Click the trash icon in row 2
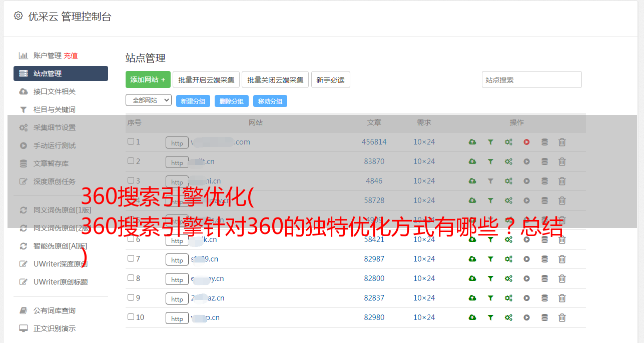644x343 pixels. [x=562, y=161]
